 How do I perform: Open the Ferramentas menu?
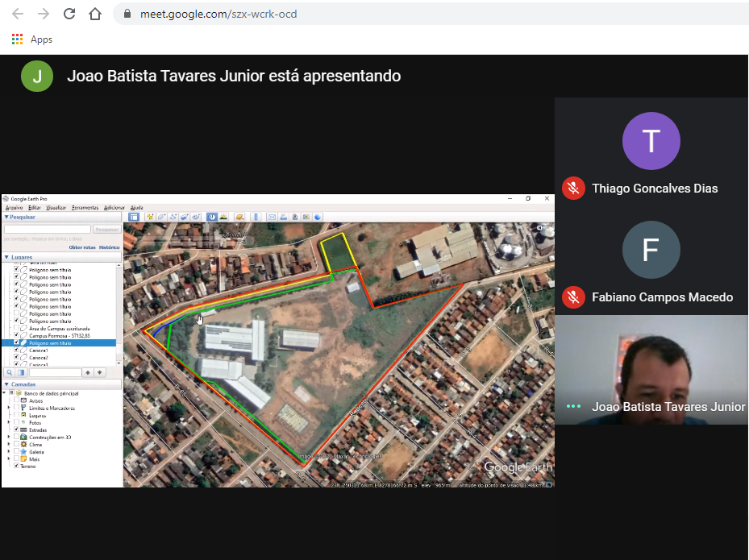85,208
